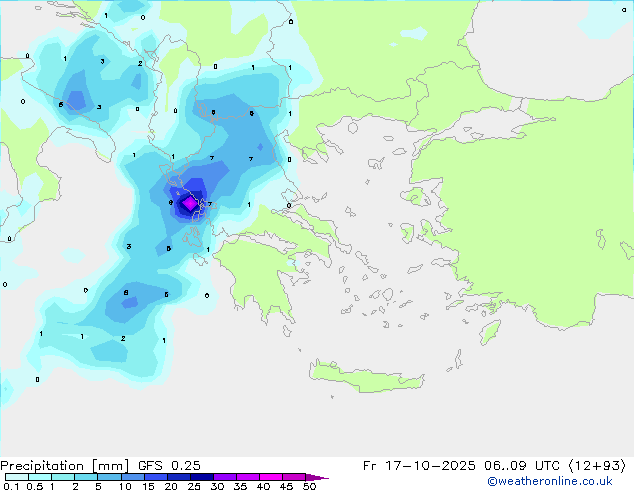Image resolution: width=634 pixels, height=490 pixels.
Task: Click the arrow tip at the legend's end
Action: pyautogui.click(x=317, y=477)
